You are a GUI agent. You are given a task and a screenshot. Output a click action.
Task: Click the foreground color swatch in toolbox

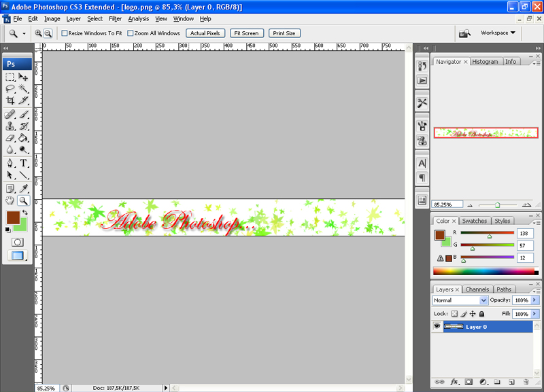13,217
